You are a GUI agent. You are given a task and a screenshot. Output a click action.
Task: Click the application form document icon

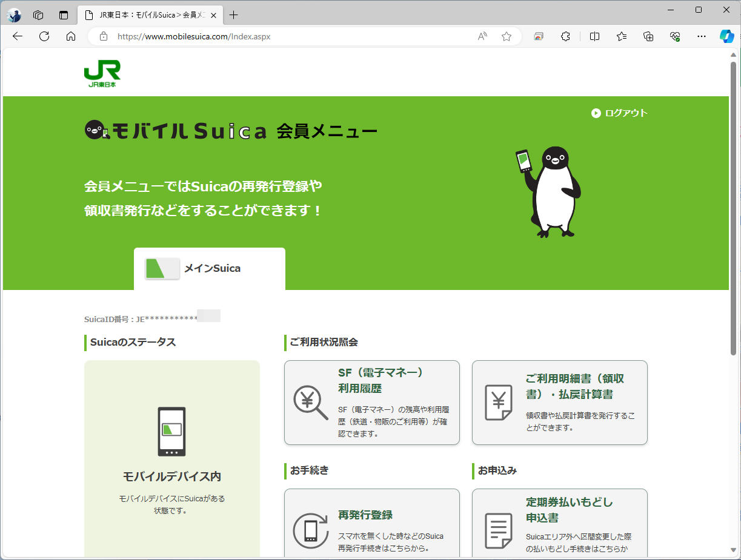(498, 531)
